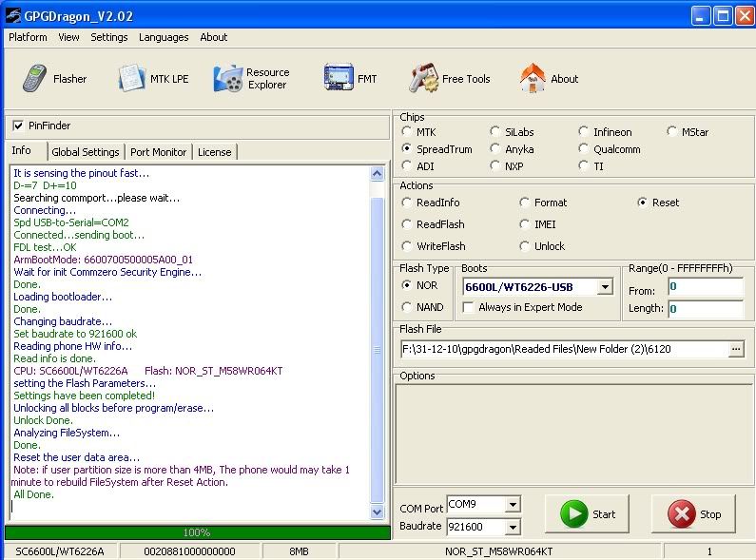Image resolution: width=756 pixels, height=560 pixels.
Task: Select MStar chip radio button
Action: point(671,131)
